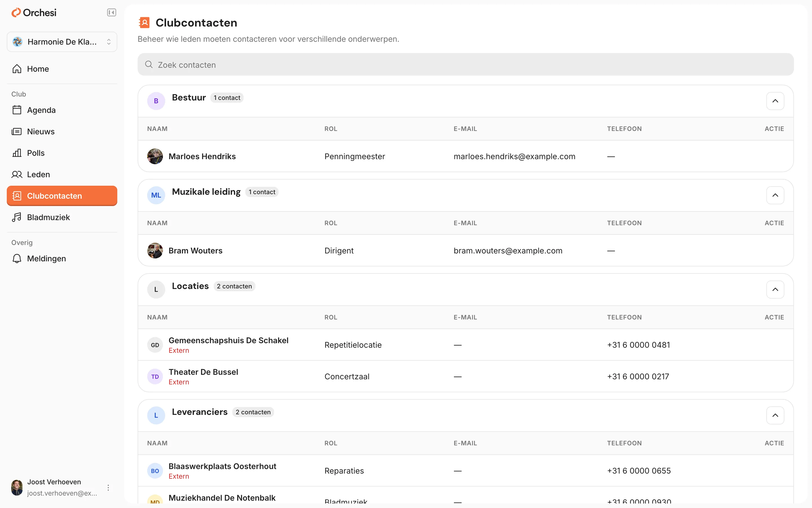
Task: Click the Penningmeester role cell
Action: click(355, 156)
